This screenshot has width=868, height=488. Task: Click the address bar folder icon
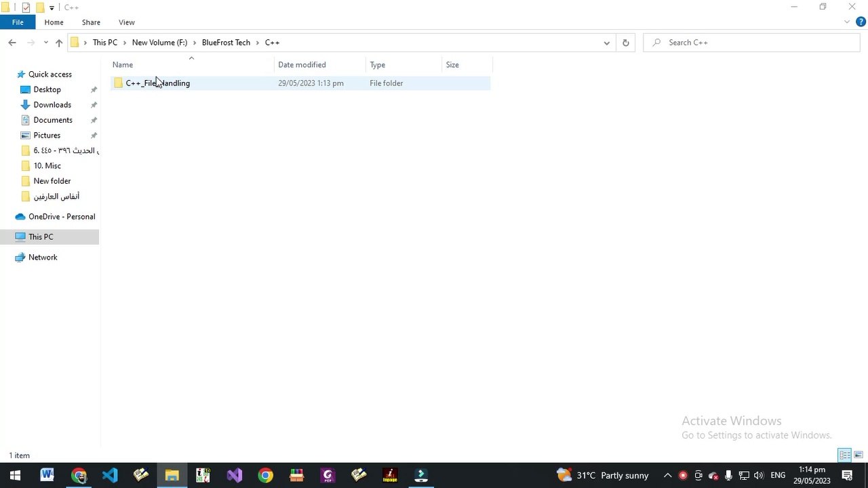pyautogui.click(x=75, y=42)
